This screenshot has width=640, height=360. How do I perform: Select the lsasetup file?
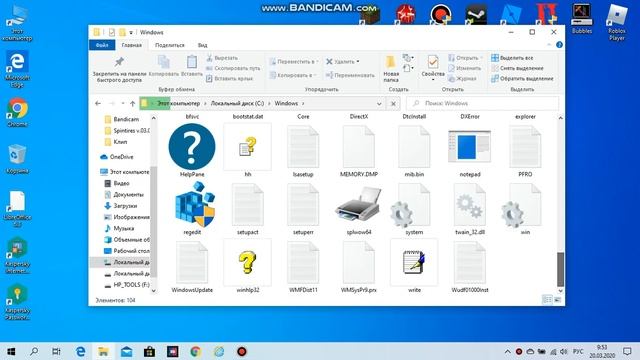pyautogui.click(x=303, y=147)
